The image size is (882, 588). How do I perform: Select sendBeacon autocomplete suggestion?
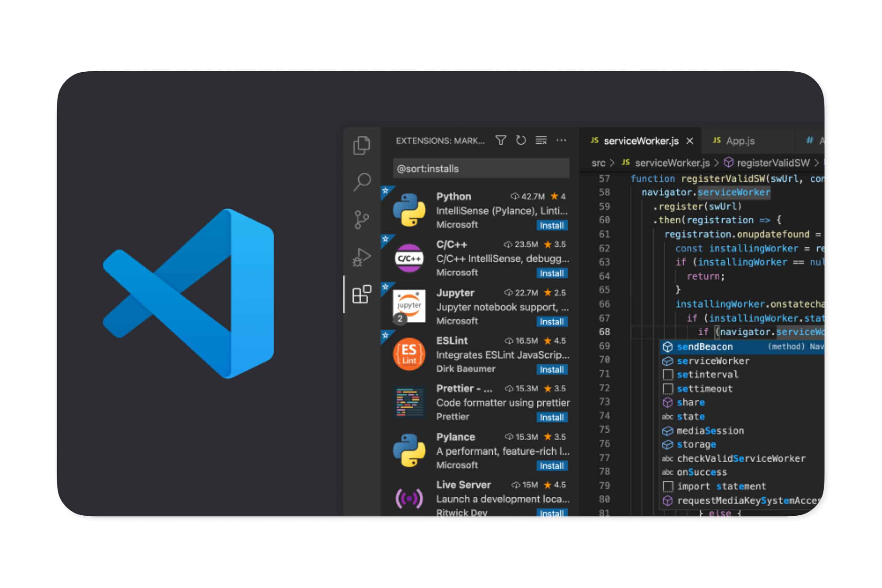coord(704,347)
